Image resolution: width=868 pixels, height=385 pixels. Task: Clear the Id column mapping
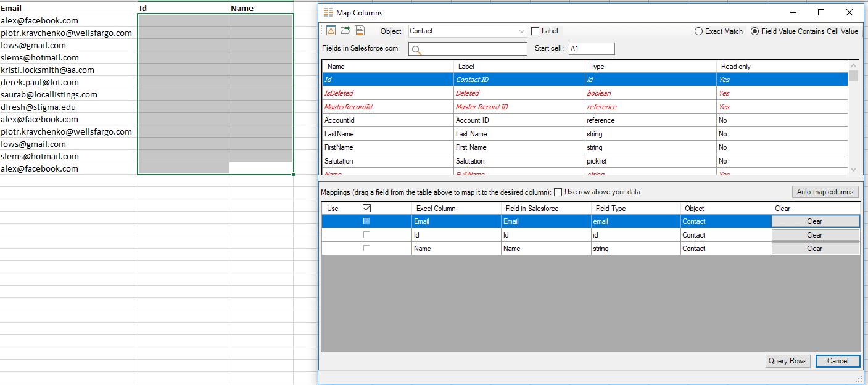[x=815, y=235]
